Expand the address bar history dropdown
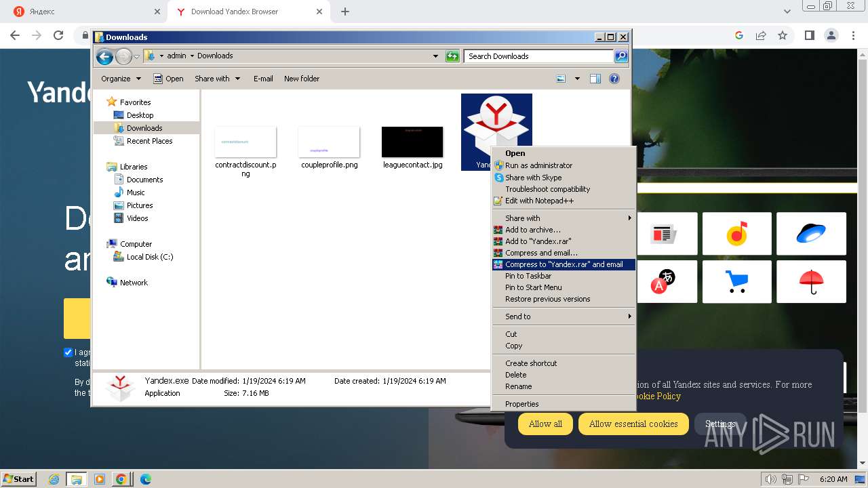This screenshot has height=488, width=868. click(435, 56)
